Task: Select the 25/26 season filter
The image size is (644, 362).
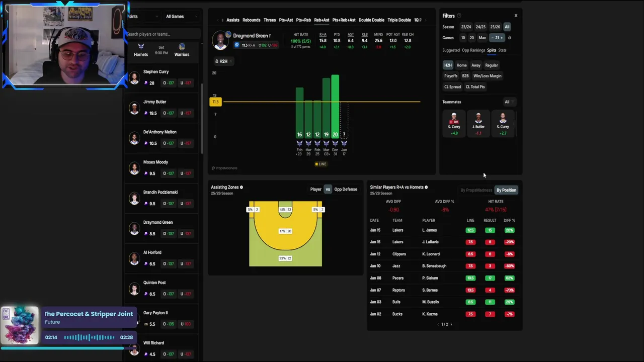Action: click(495, 27)
